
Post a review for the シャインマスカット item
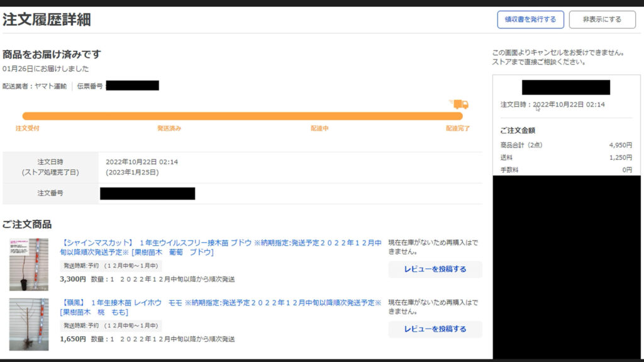pos(435,269)
